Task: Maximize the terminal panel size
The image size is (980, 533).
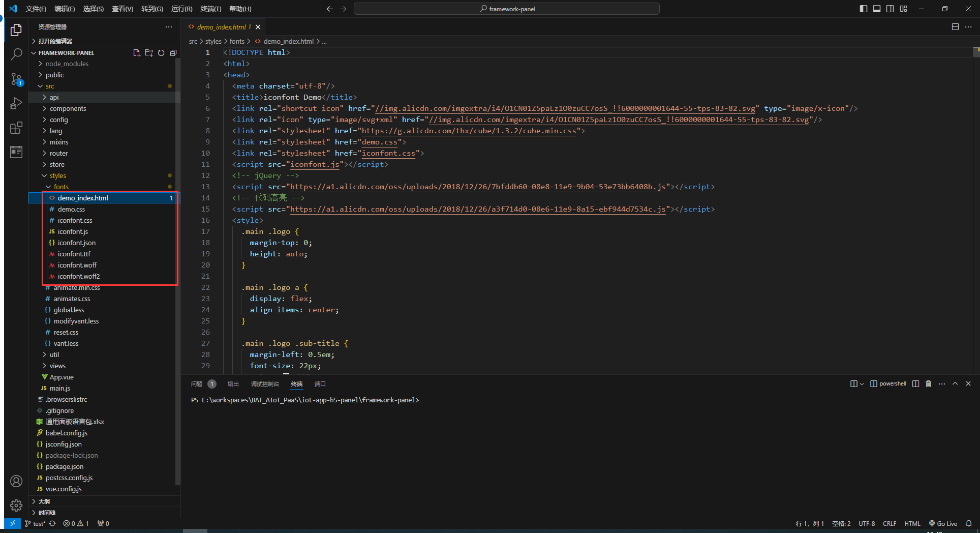Action: pyautogui.click(x=955, y=384)
